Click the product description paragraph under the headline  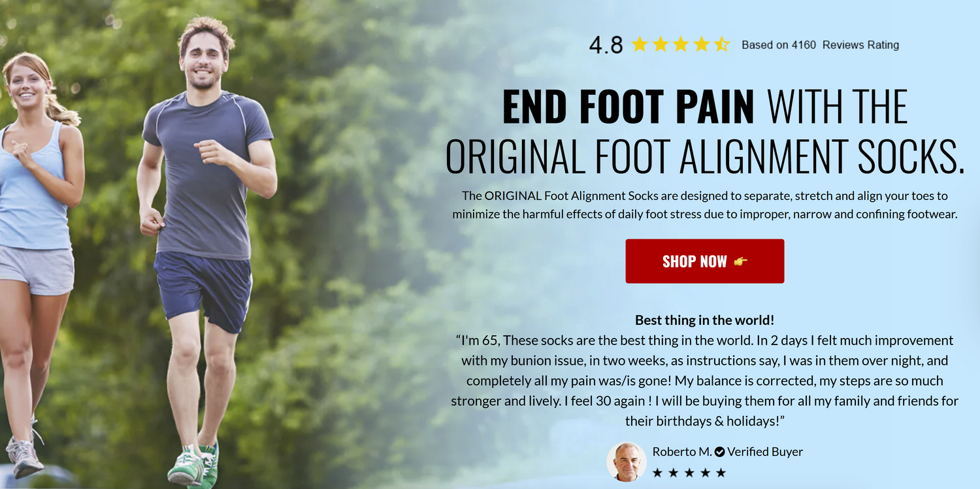point(704,205)
